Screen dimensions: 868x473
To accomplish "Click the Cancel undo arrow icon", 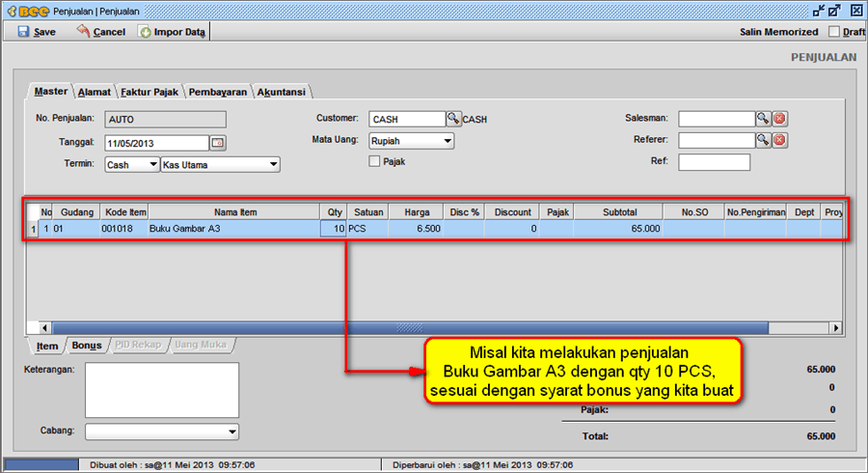I will 83,31.
